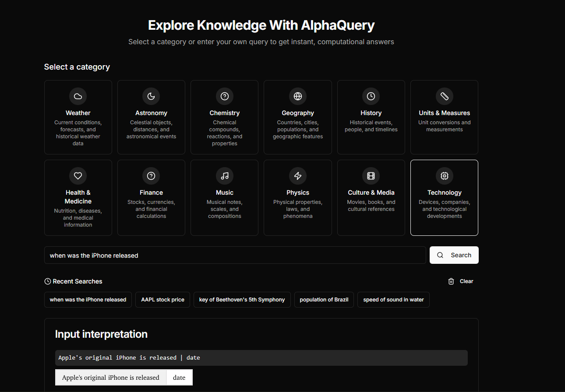Click 'when was the iPhone released' recent chip

click(88, 300)
